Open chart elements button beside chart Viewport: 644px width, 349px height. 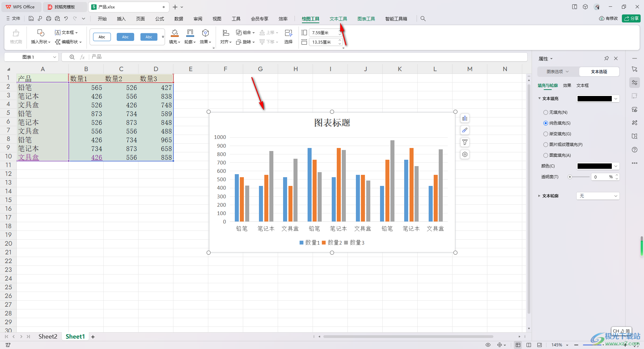(465, 118)
